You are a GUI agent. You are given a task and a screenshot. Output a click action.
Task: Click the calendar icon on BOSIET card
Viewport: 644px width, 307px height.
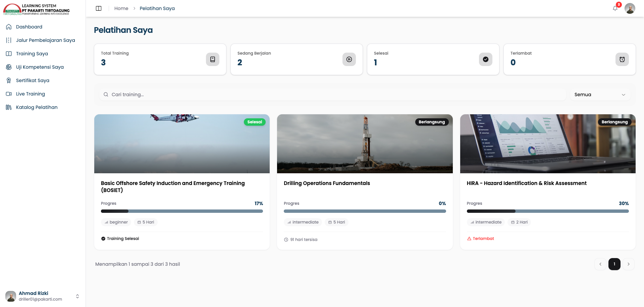pos(139,222)
